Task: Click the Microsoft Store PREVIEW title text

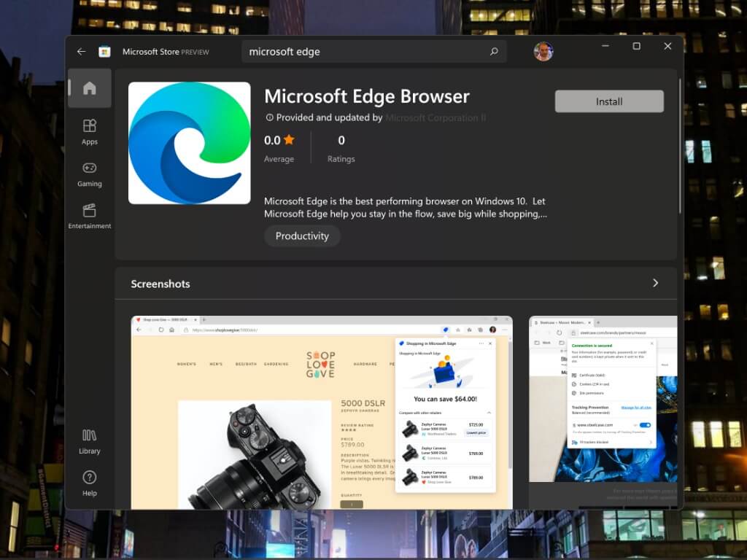Action: point(166,52)
